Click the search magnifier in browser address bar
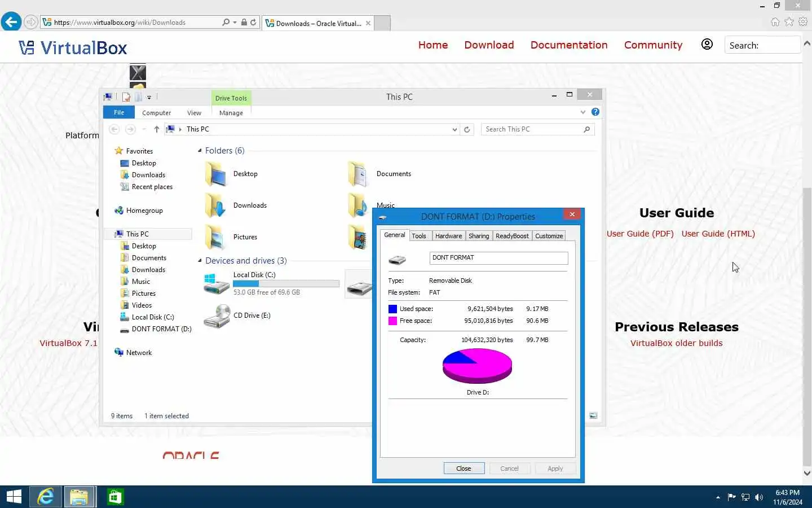The image size is (812, 508). 226,23
